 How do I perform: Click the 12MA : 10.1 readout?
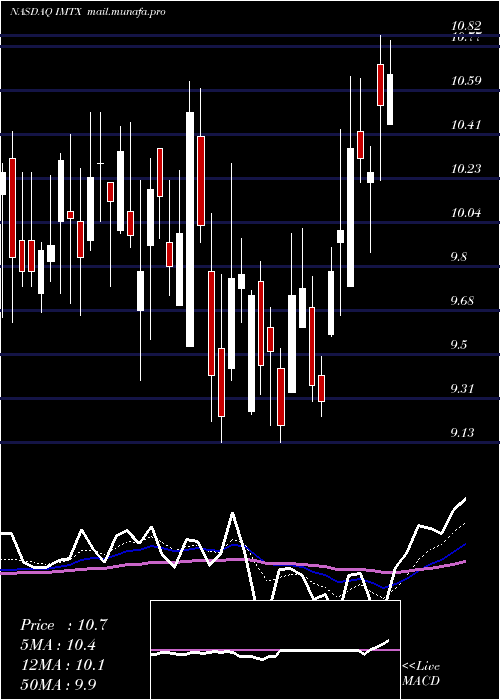click(x=63, y=665)
